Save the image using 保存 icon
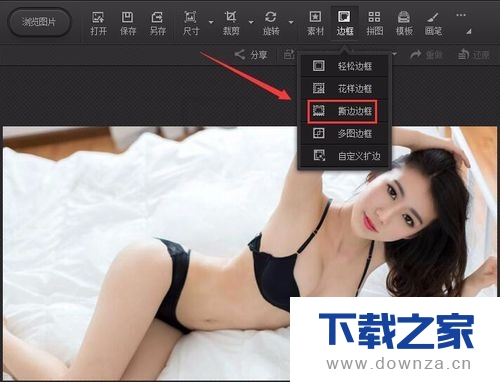Image resolution: width=500 pixels, height=382 pixels. click(x=128, y=23)
